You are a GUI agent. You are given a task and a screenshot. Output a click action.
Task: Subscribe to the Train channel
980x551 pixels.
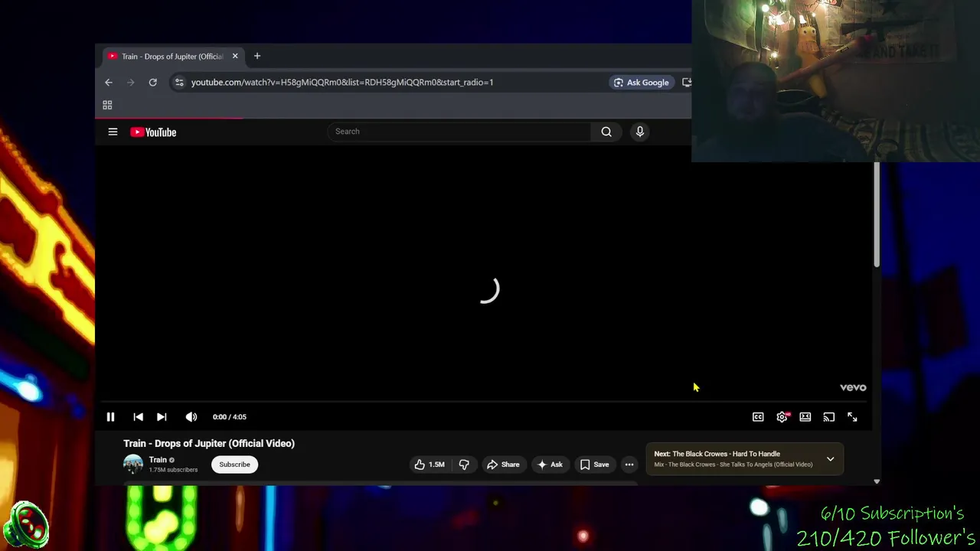[x=234, y=465]
